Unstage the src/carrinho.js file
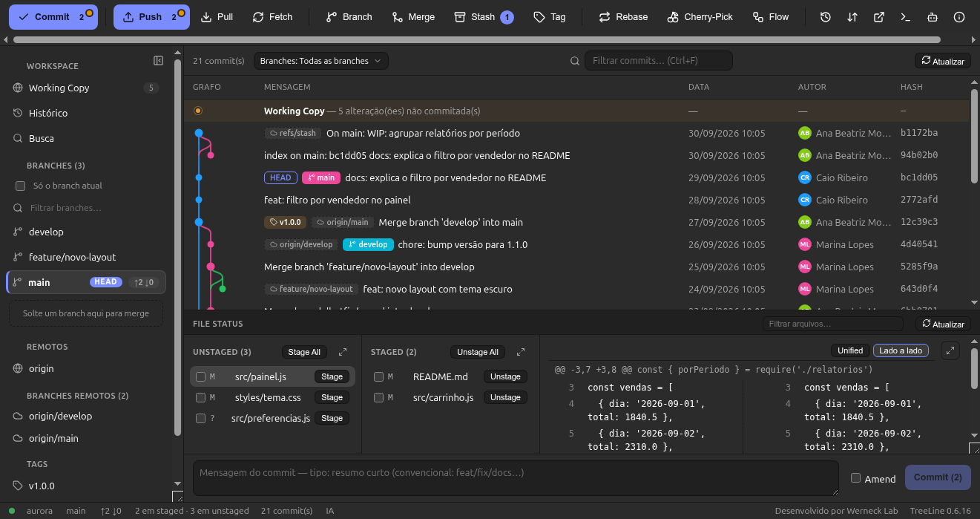980x519 pixels. click(505, 398)
